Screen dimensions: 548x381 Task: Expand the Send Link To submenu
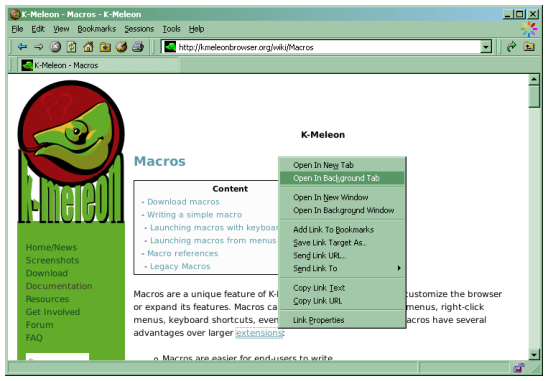[342, 268]
